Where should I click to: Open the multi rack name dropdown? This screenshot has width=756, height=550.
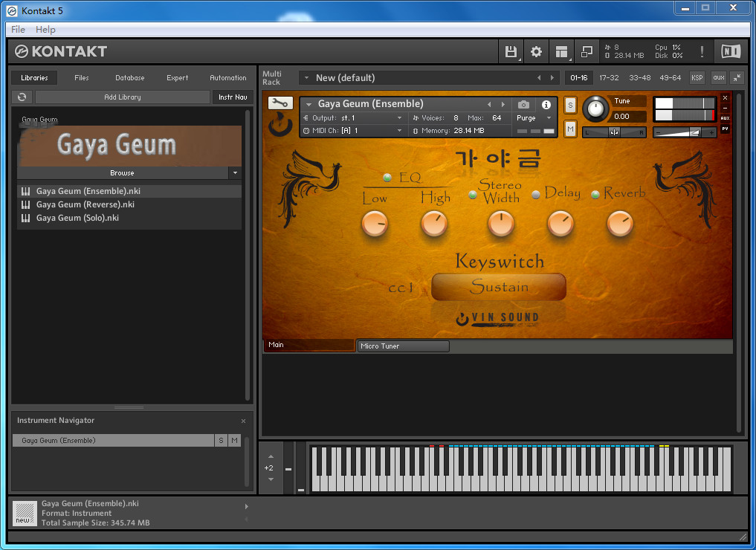pyautogui.click(x=306, y=77)
